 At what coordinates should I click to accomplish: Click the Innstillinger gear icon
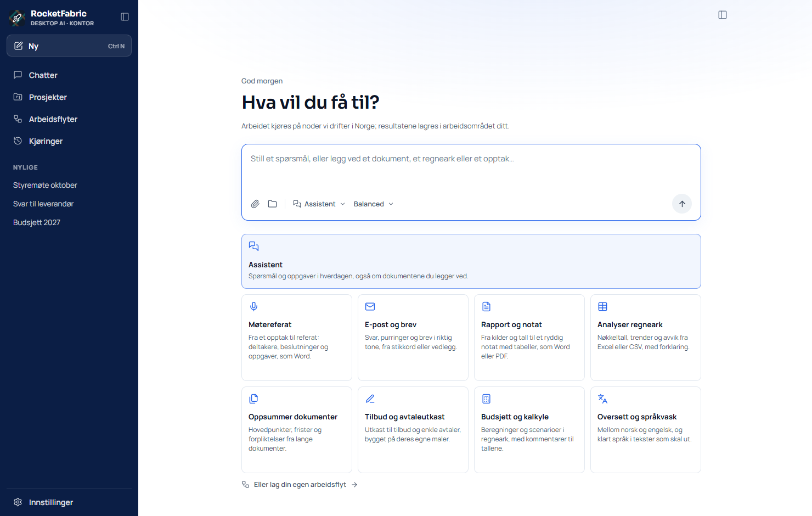18,502
